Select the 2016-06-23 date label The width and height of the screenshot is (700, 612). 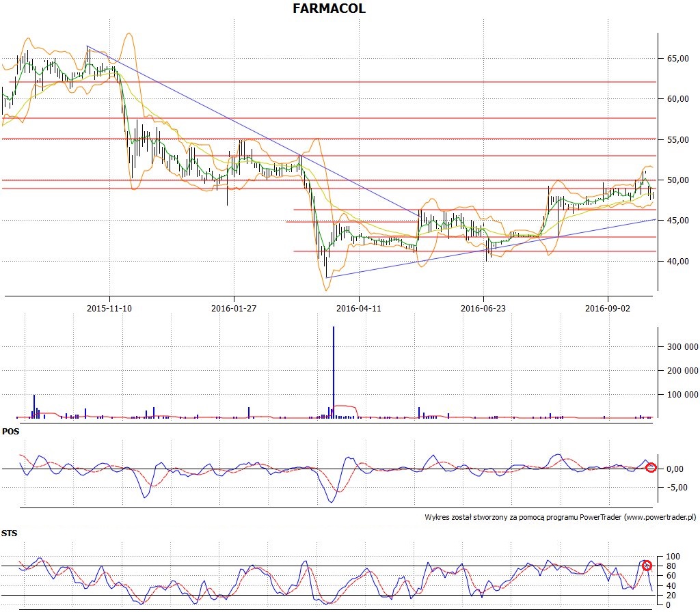(483, 308)
